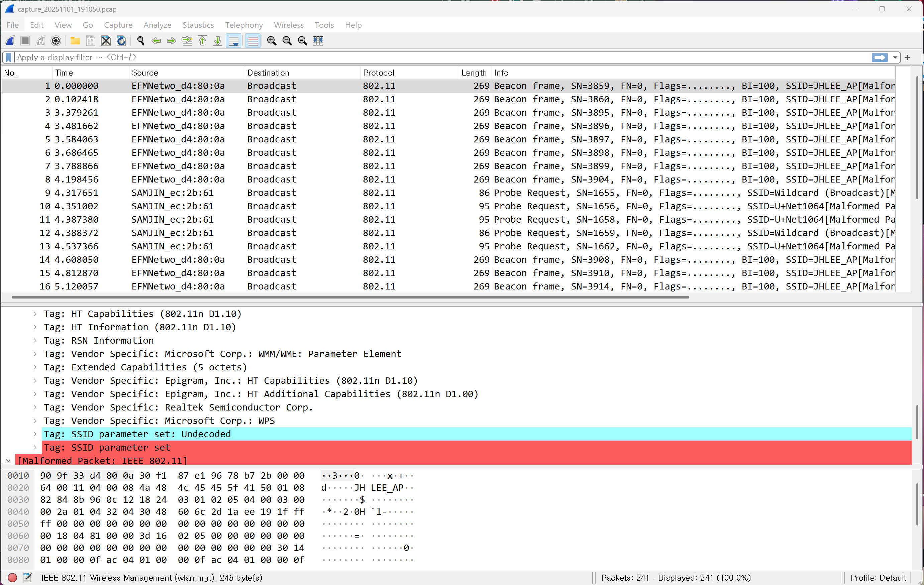Open display filter history dropdown arrow

point(895,57)
